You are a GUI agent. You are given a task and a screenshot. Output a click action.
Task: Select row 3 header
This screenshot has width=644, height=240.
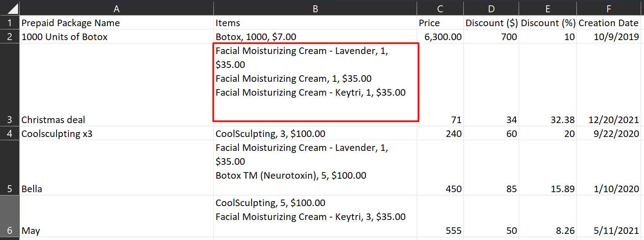pyautogui.click(x=10, y=85)
